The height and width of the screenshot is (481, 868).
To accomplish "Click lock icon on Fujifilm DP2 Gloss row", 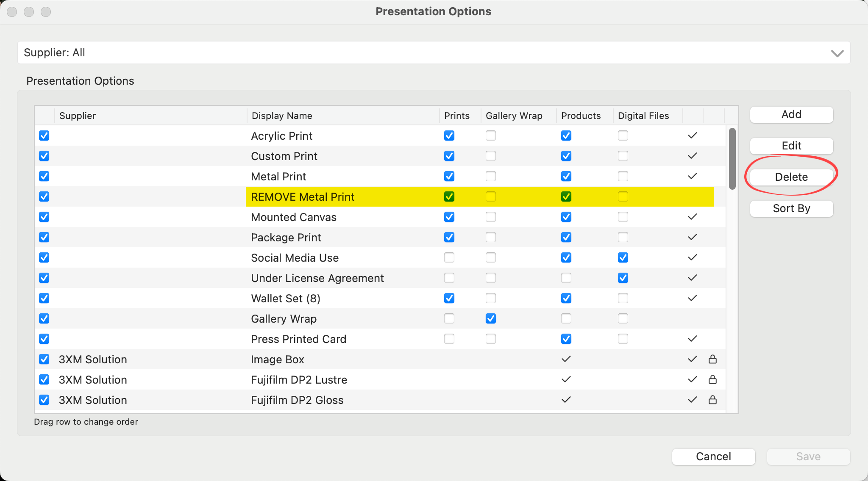I will pyautogui.click(x=712, y=400).
